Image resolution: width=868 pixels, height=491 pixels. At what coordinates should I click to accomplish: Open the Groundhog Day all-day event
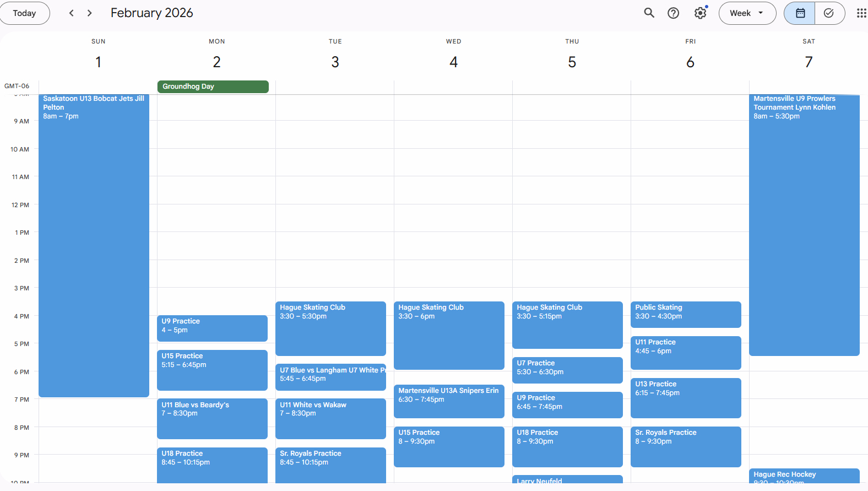(213, 87)
